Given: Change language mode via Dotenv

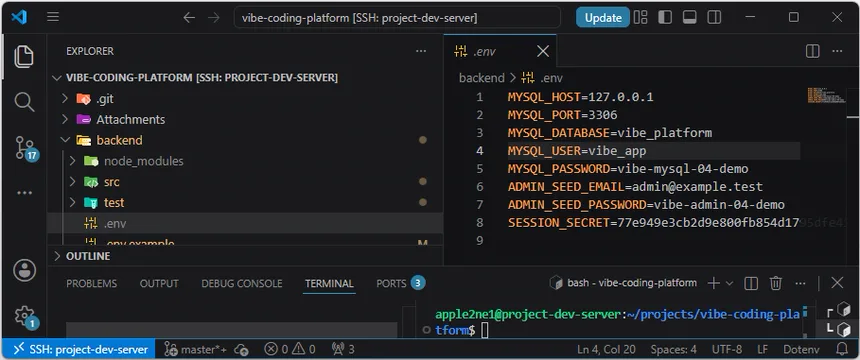Looking at the screenshot, I should click(x=801, y=349).
